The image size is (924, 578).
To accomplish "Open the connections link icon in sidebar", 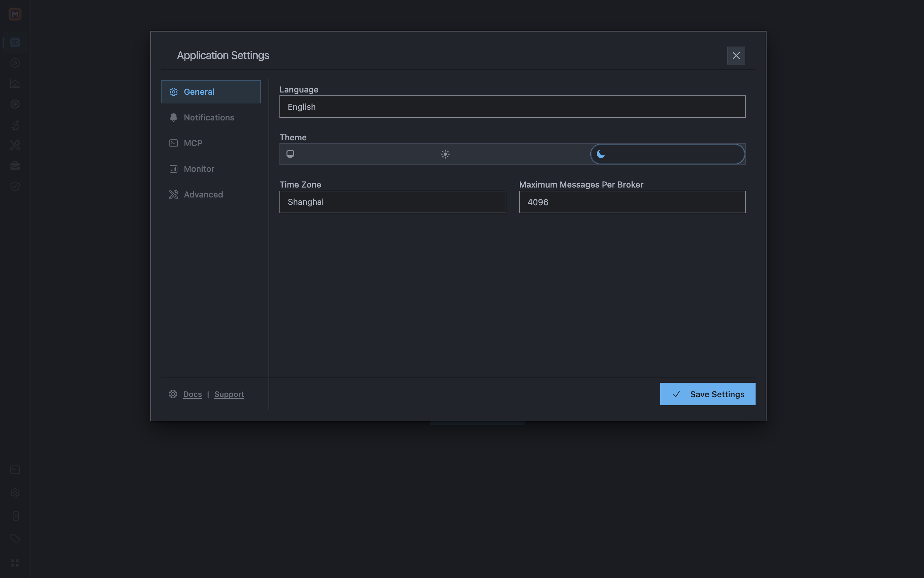I will (x=15, y=42).
